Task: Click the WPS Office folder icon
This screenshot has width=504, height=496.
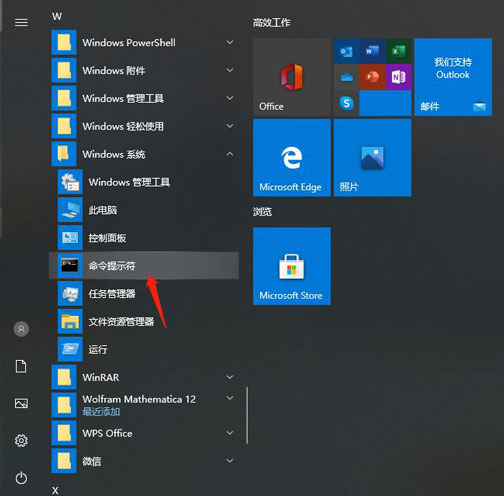Action: [64, 433]
